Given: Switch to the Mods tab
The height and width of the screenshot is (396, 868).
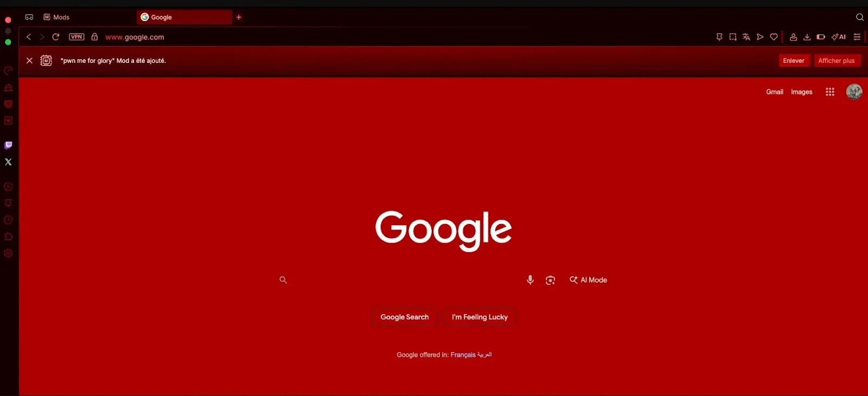Looking at the screenshot, I should (87, 17).
